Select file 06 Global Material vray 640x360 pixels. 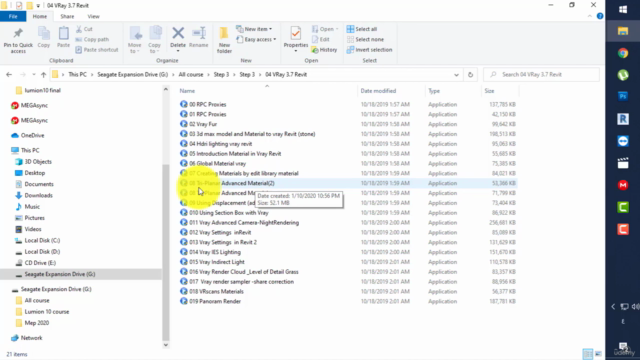coord(217,163)
